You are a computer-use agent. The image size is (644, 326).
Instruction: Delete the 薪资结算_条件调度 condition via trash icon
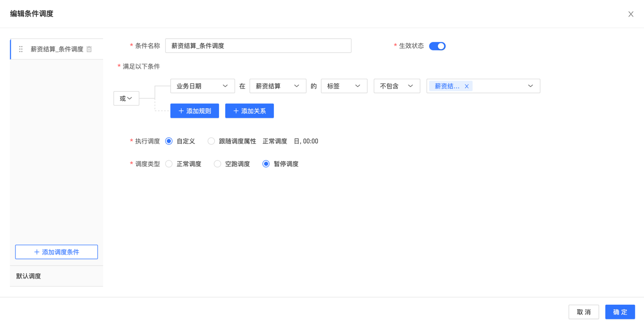pos(89,49)
